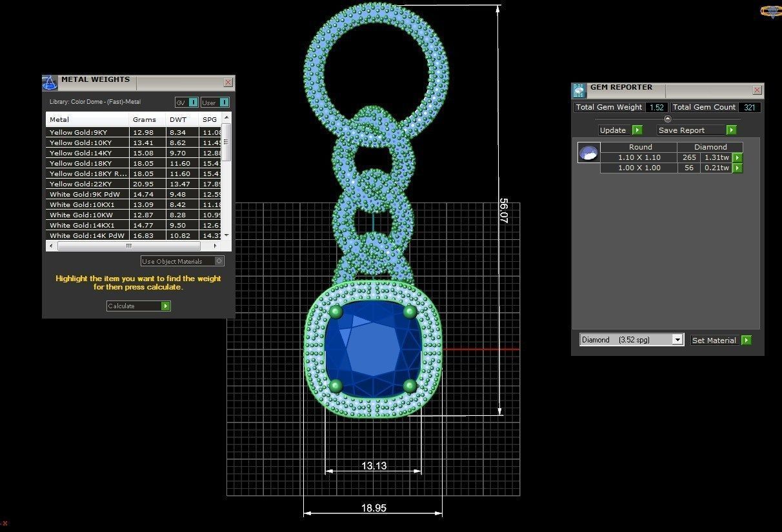Image resolution: width=782 pixels, height=532 pixels.
Task: Click the Save Report button
Action: [692, 130]
